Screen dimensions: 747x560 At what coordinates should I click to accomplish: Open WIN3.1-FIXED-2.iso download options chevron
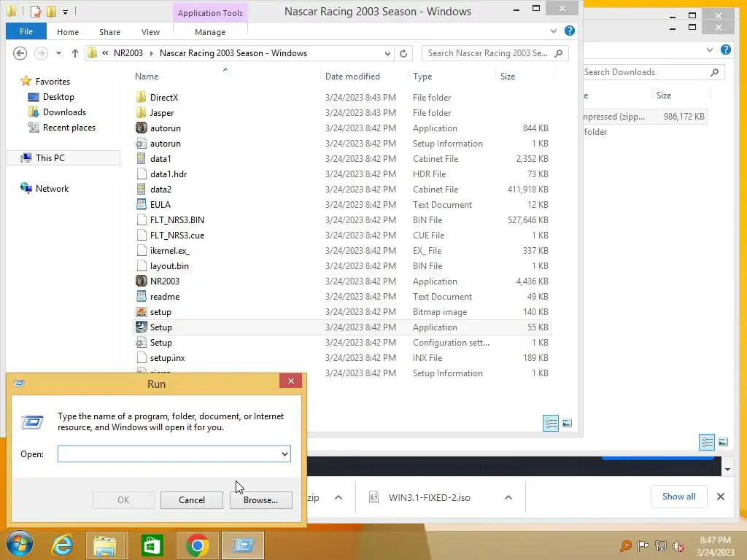[508, 497]
